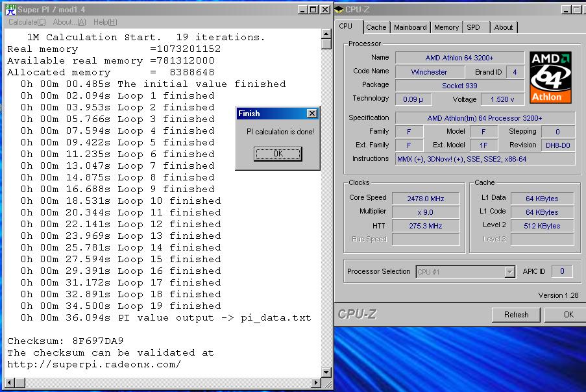
Task: Click the Package value 'Socket 939'
Action: [x=459, y=86]
